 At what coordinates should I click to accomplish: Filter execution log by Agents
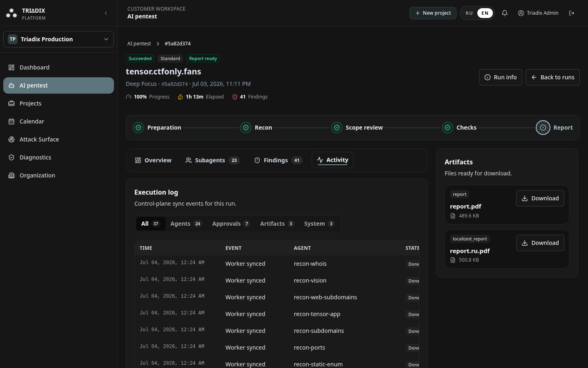[186, 224]
